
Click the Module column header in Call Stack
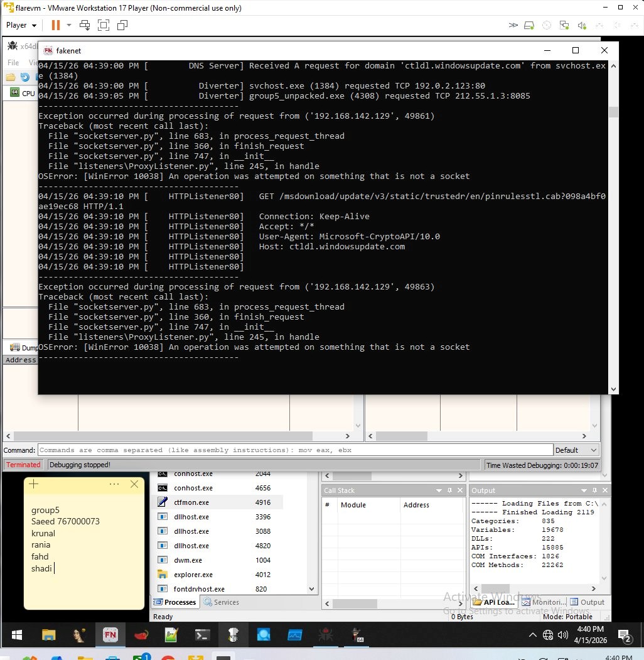click(x=368, y=505)
